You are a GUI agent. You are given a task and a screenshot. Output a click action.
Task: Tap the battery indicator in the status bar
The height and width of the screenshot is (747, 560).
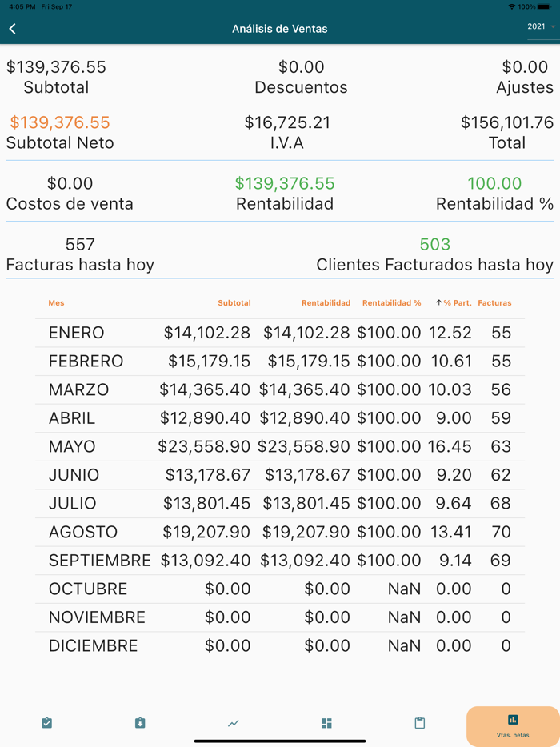click(543, 5)
